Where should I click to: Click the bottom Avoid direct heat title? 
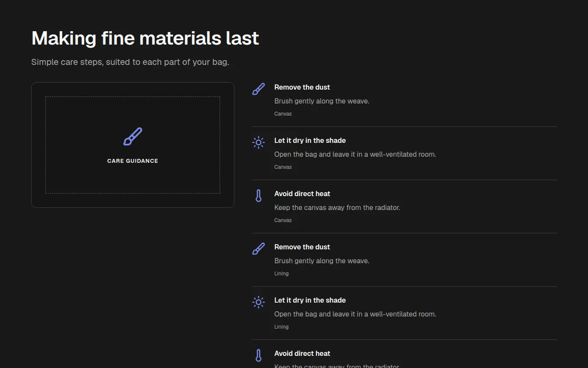[302, 353]
